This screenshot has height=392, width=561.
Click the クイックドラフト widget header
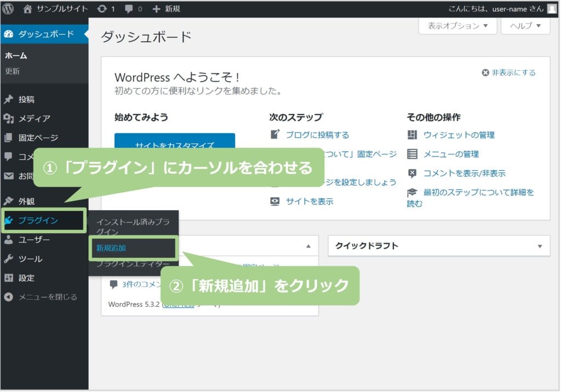(x=439, y=246)
